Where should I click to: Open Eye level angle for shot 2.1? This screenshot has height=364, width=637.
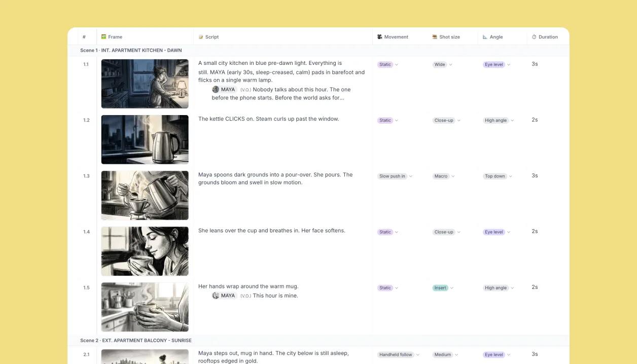click(x=497, y=354)
